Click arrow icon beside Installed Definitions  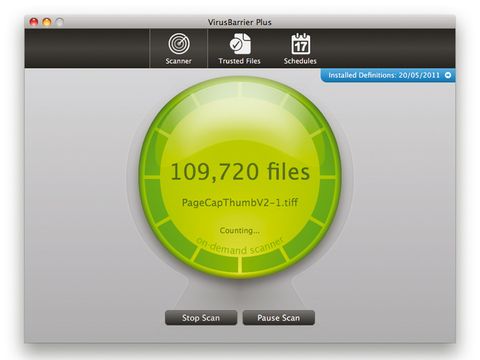pyautogui.click(x=448, y=75)
